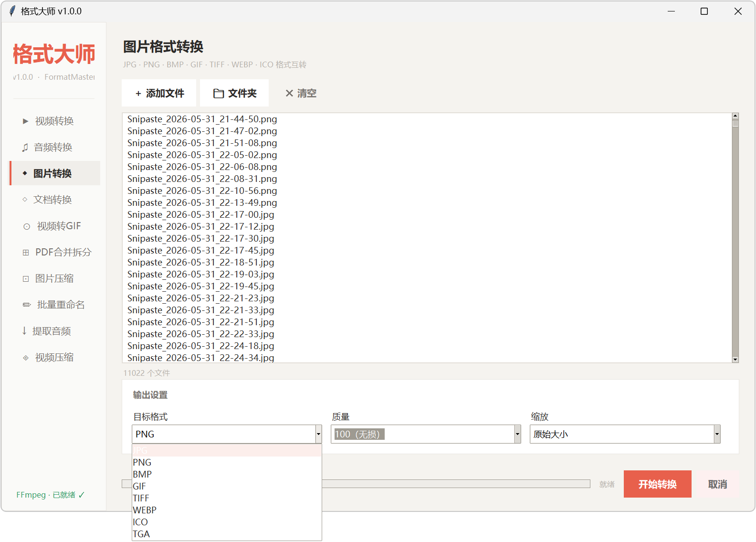The width and height of the screenshot is (756, 542).
Task: Click the file list scrollbar up arrow
Action: tap(735, 116)
